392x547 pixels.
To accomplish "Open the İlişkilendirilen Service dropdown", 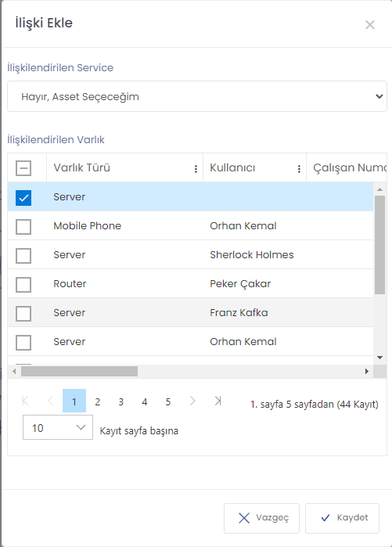I will [x=197, y=96].
